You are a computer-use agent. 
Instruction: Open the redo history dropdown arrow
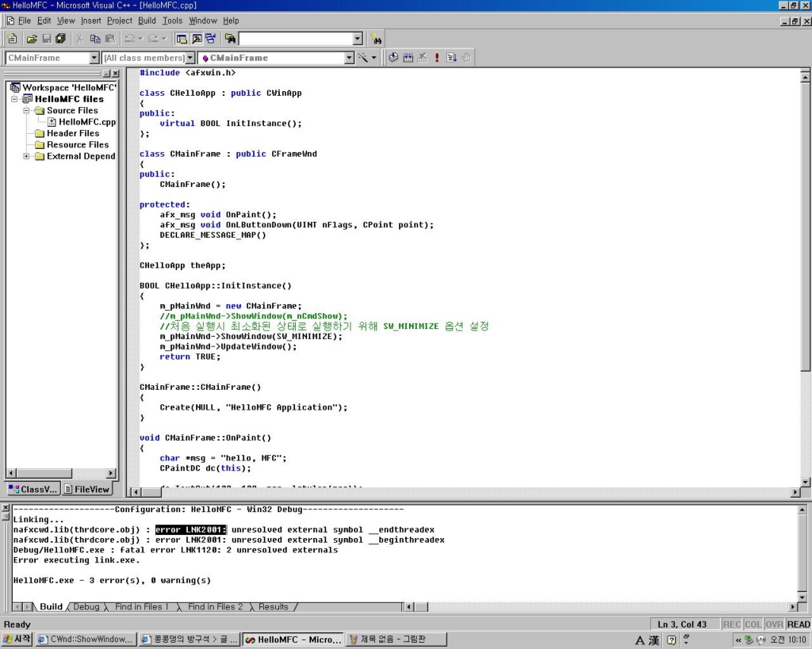pos(164,39)
